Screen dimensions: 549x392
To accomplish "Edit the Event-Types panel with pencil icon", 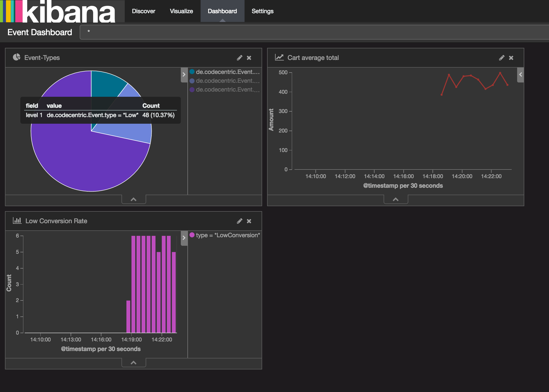I will [240, 58].
